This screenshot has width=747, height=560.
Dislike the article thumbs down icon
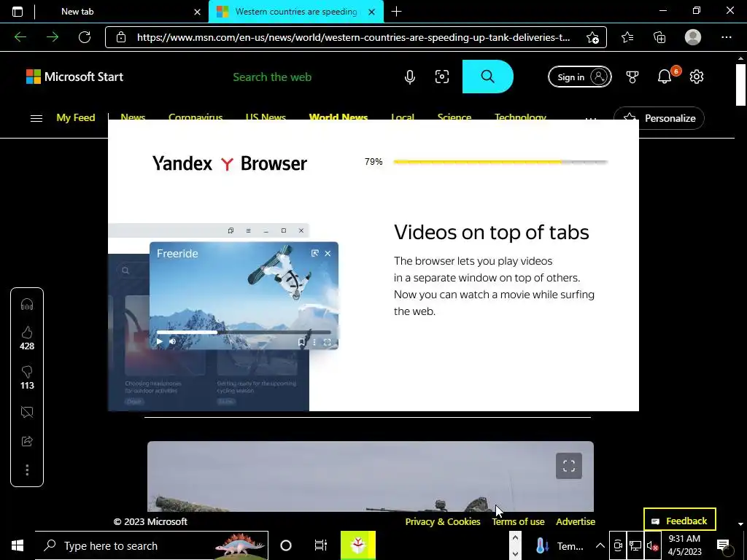[27, 372]
